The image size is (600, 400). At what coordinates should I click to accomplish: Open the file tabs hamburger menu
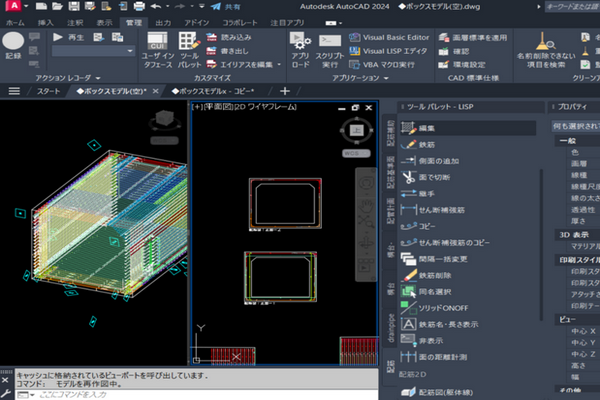[x=14, y=91]
